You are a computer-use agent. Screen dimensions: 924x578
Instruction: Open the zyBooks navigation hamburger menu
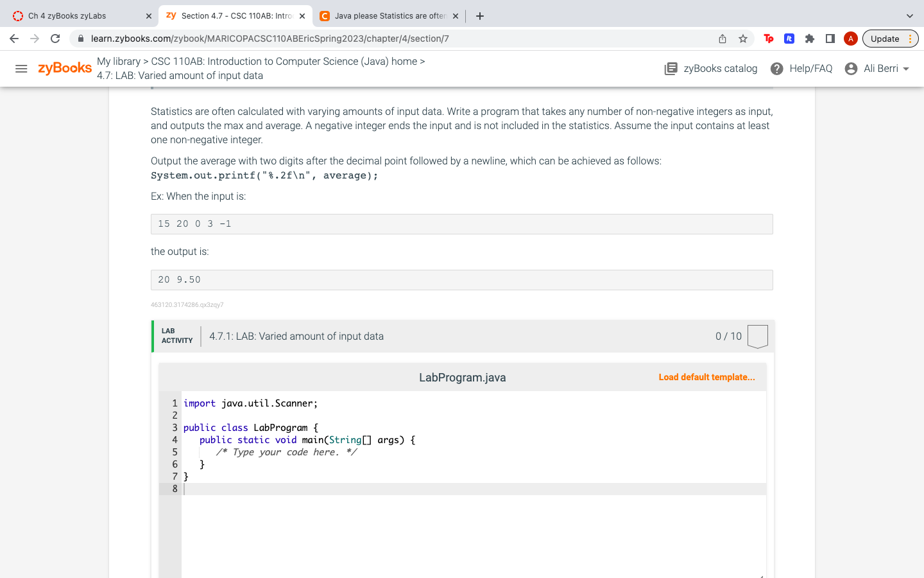[x=21, y=69]
